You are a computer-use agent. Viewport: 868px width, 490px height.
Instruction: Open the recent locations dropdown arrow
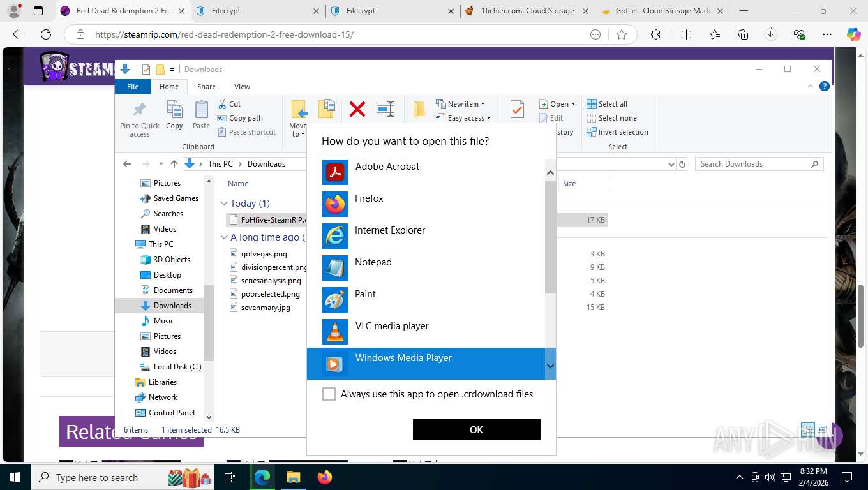(160, 164)
